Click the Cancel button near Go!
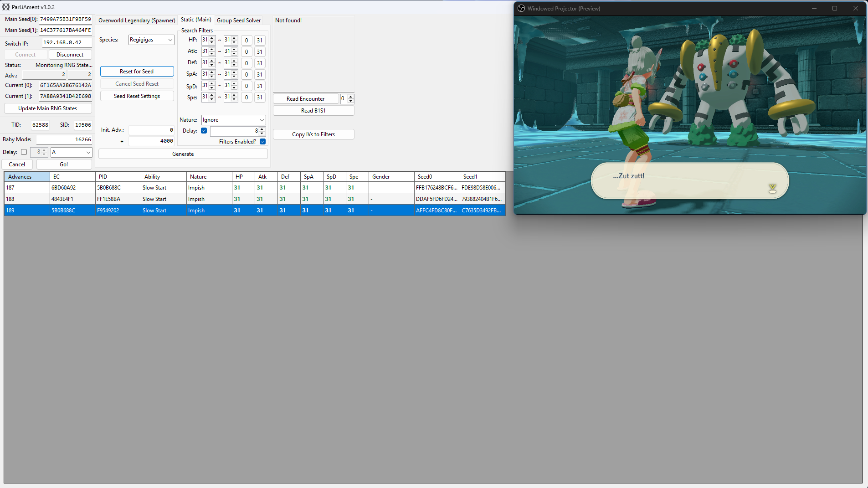This screenshot has width=868, height=488. (17, 164)
